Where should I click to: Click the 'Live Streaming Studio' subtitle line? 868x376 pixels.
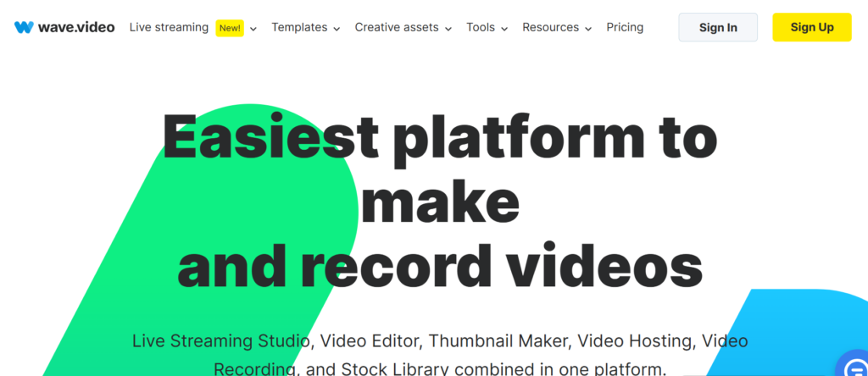440,340
